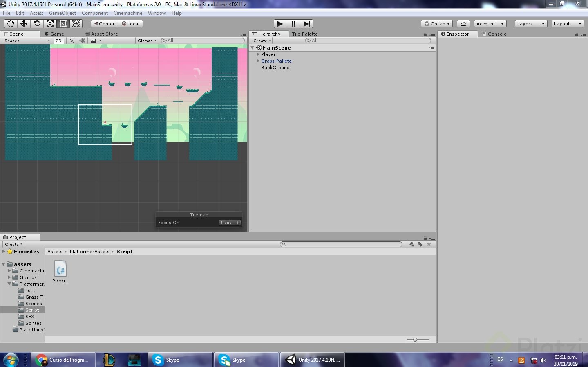Open the Component menu
Screen dimensions: 588x367
tap(95, 13)
